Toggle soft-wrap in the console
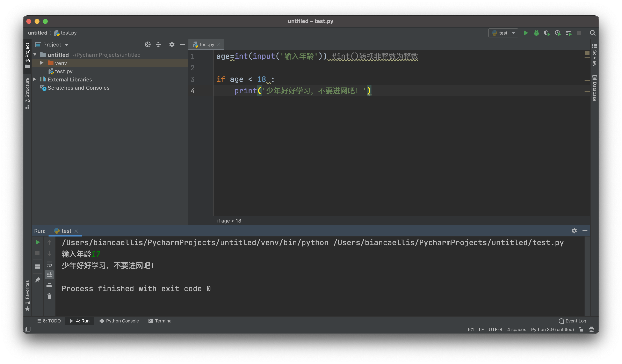 pos(49,264)
